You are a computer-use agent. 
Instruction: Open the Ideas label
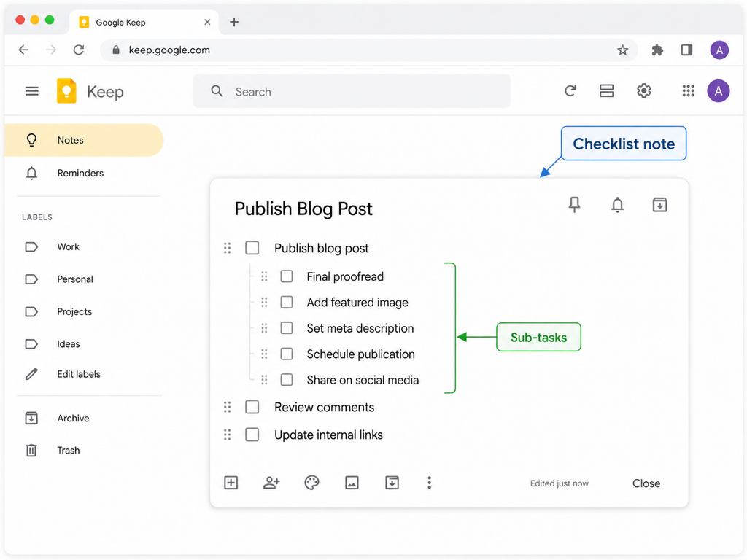pos(84,344)
